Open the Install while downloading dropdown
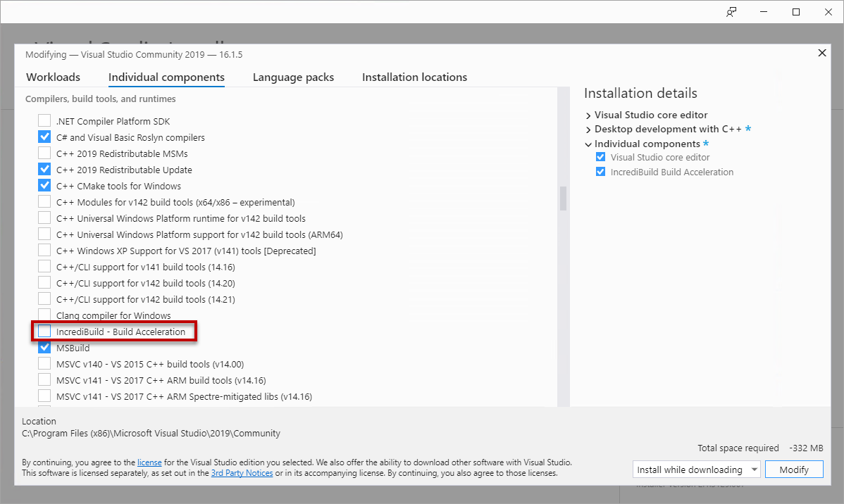This screenshot has height=504, width=844. (x=696, y=470)
